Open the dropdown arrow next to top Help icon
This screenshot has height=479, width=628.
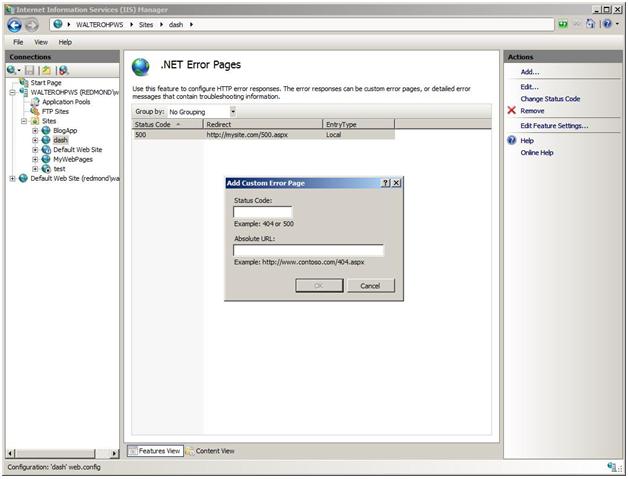(x=617, y=24)
